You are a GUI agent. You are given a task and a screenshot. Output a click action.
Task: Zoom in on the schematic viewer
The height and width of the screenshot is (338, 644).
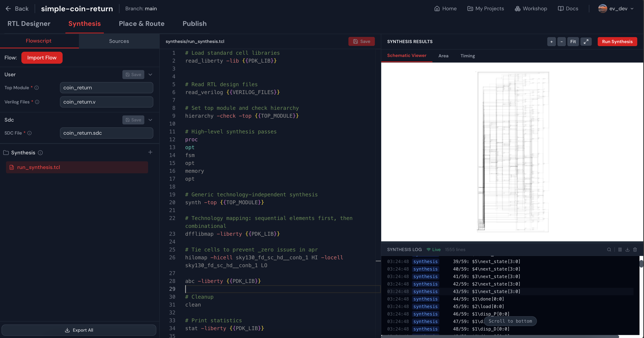551,41
